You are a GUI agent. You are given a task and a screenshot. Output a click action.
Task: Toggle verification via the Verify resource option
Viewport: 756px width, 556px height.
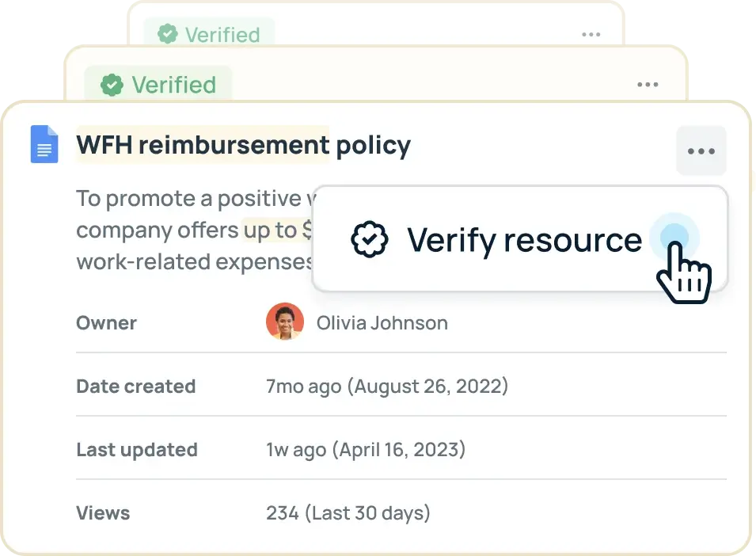(523, 240)
